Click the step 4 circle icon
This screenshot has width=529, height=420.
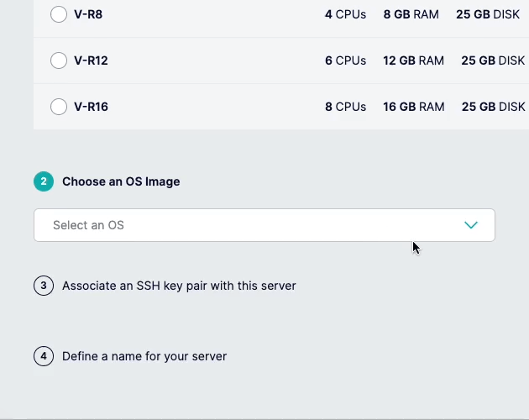(x=44, y=356)
